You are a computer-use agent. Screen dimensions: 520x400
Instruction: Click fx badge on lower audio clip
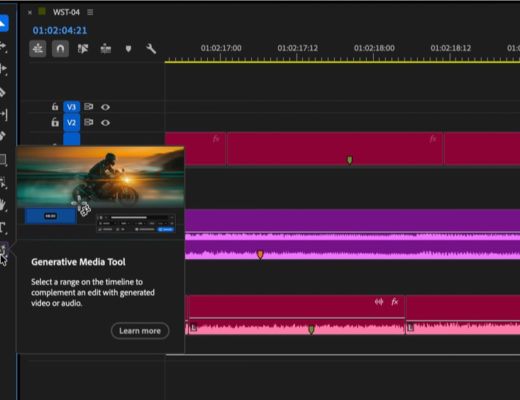click(x=395, y=302)
